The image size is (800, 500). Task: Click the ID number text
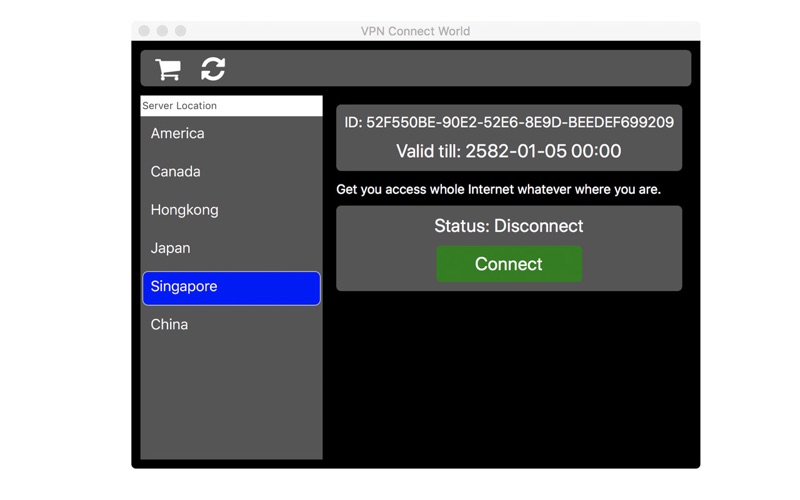[509, 123]
